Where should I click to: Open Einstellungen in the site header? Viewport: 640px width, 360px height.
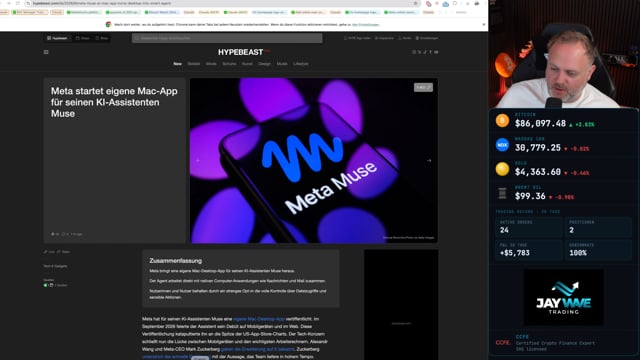click(427, 38)
